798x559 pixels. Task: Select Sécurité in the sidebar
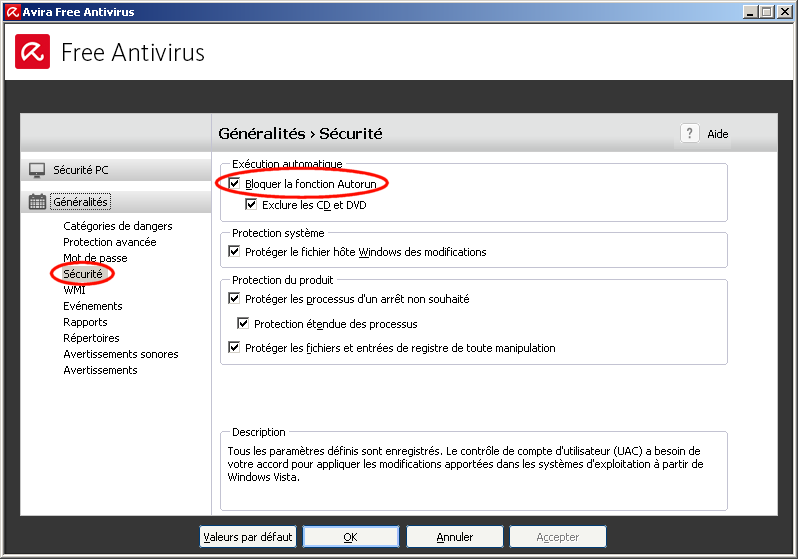tap(82, 274)
